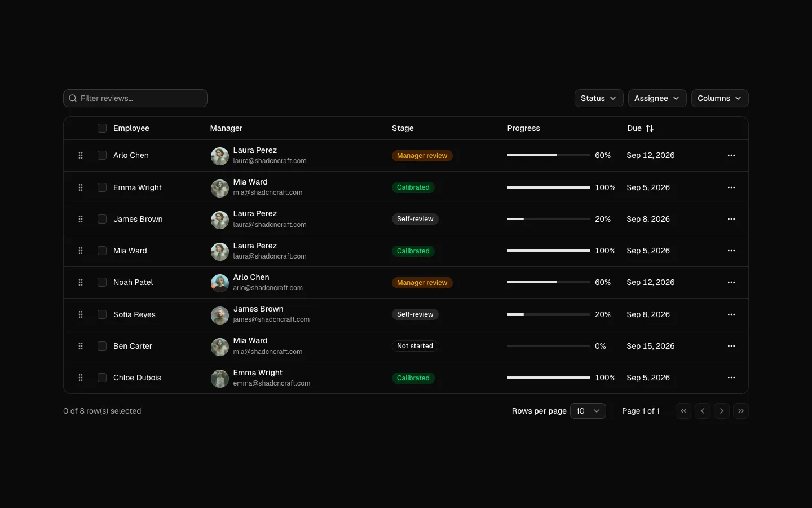Click the Not started badge for Ben Carter
The image size is (812, 508).
click(x=415, y=346)
